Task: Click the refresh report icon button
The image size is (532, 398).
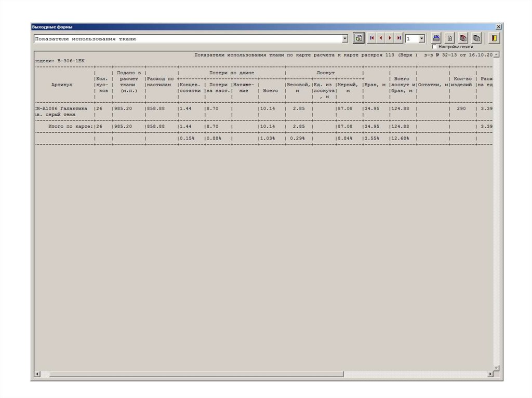Action: click(x=358, y=38)
